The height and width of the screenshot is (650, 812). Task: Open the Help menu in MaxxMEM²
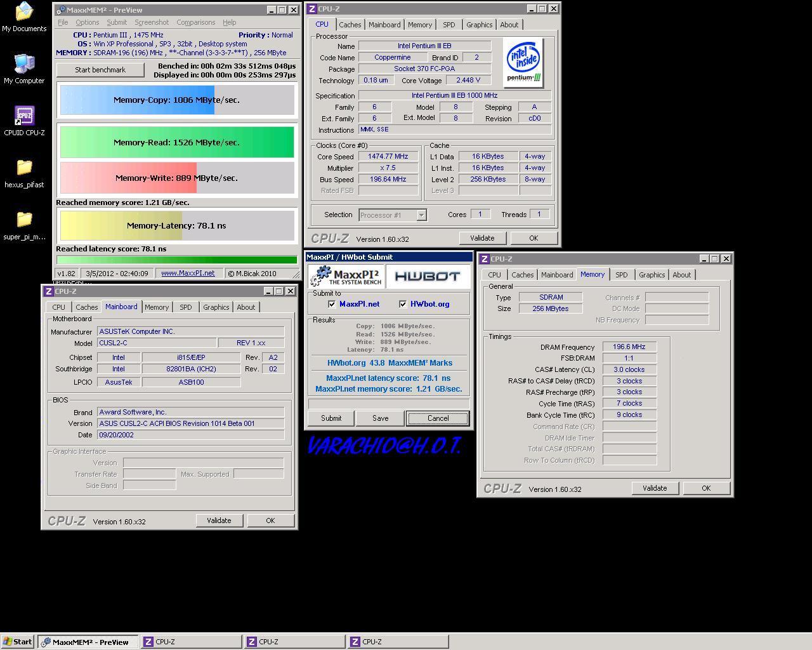[230, 22]
